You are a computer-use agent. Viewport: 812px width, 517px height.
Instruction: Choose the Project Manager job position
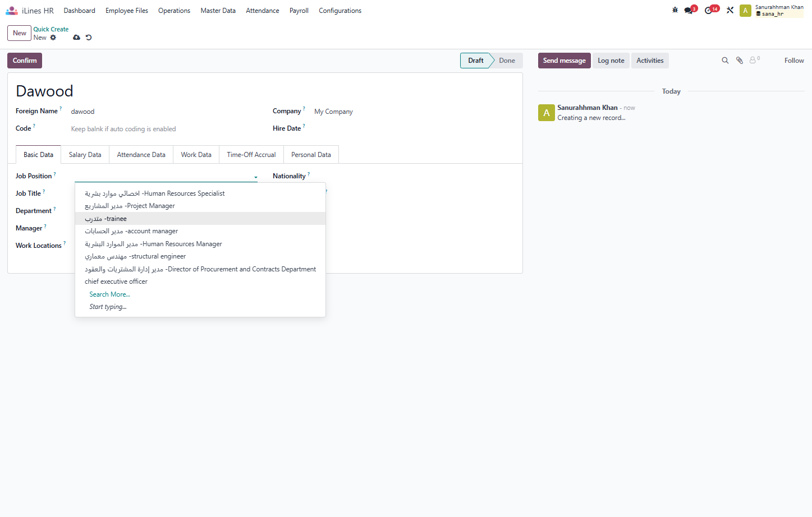200,206
